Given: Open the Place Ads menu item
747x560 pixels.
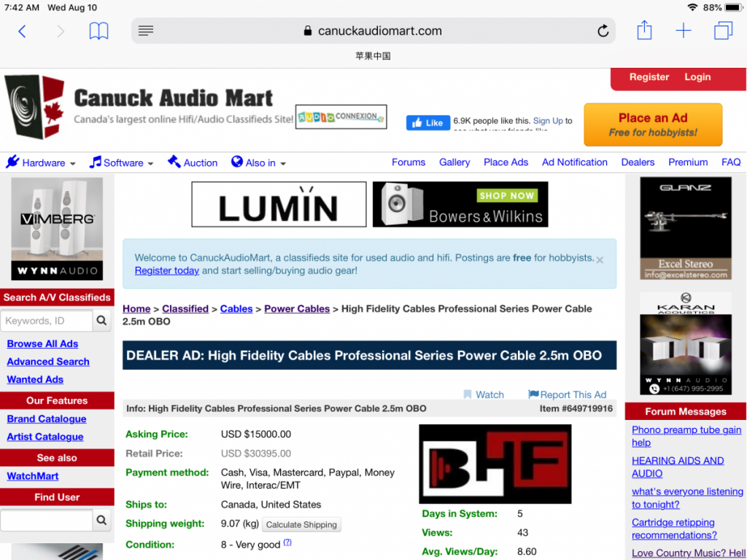Looking at the screenshot, I should (x=506, y=163).
